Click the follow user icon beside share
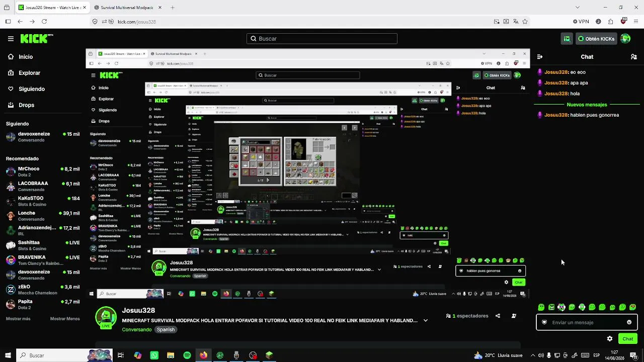 (514, 316)
